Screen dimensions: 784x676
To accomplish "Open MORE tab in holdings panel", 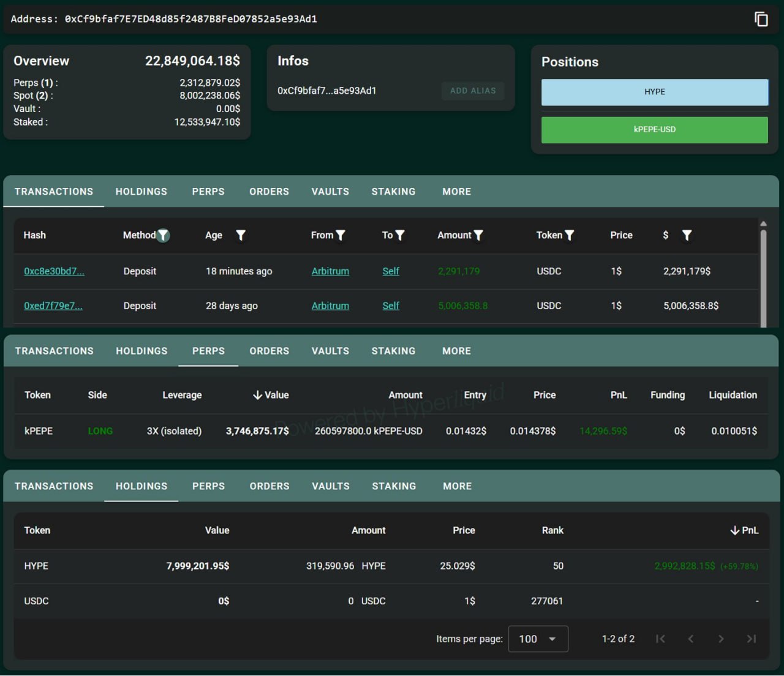I will tap(458, 486).
